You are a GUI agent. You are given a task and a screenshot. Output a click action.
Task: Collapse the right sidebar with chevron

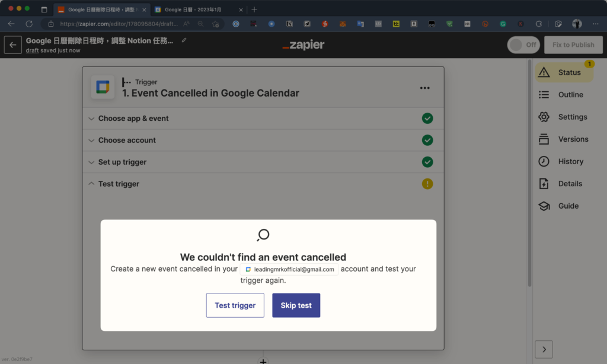[544, 349]
